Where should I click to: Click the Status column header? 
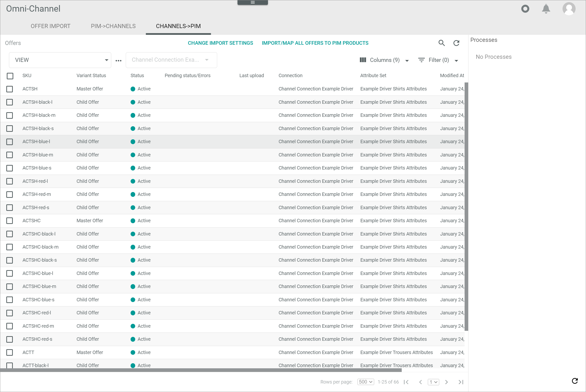tap(137, 75)
